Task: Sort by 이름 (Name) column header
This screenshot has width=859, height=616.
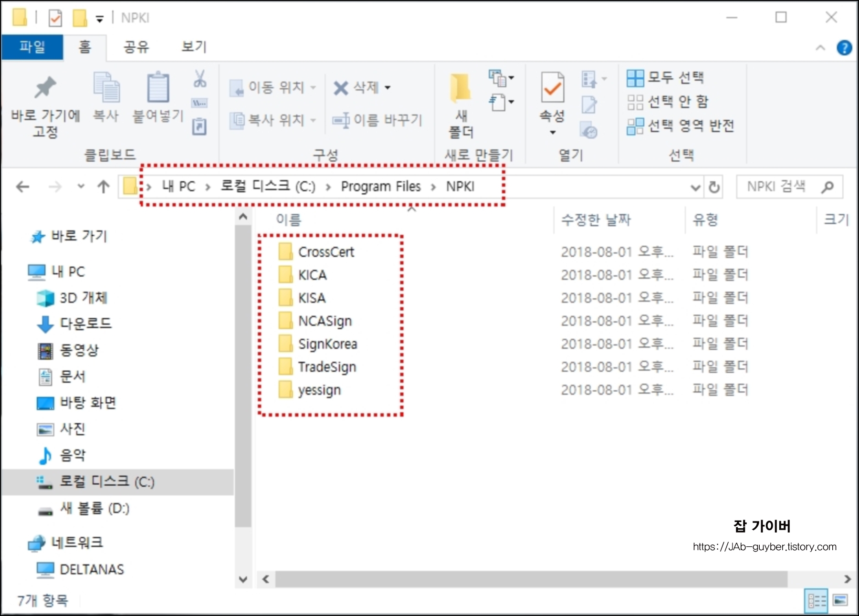Action: pyautogui.click(x=289, y=219)
